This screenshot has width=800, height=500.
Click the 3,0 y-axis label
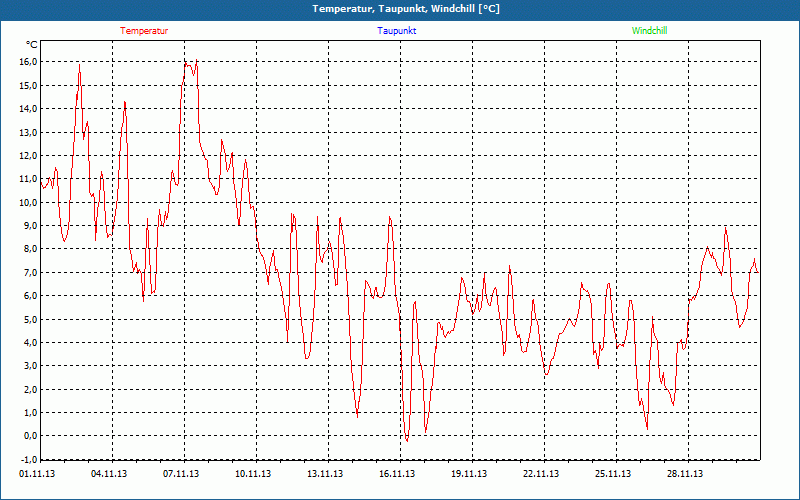pyautogui.click(x=30, y=366)
